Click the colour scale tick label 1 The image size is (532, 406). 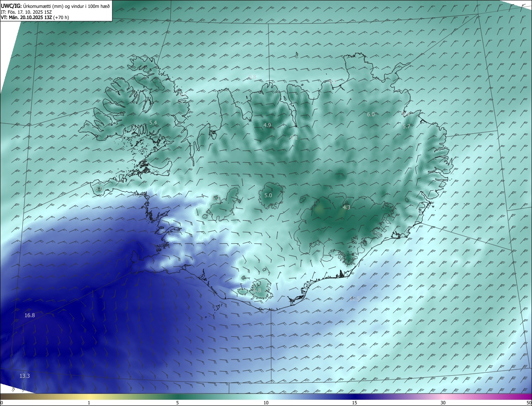click(x=89, y=403)
